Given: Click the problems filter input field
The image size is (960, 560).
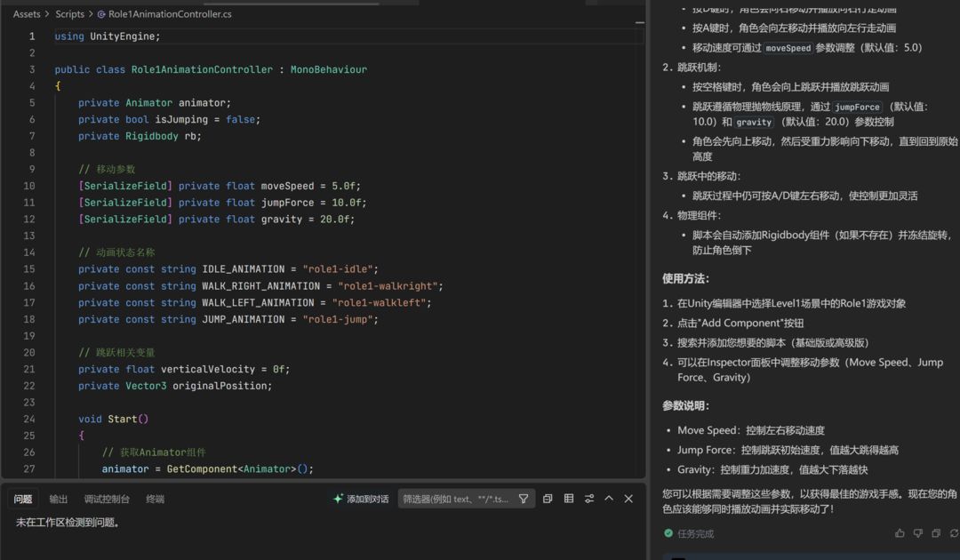Looking at the screenshot, I should pos(456,499).
